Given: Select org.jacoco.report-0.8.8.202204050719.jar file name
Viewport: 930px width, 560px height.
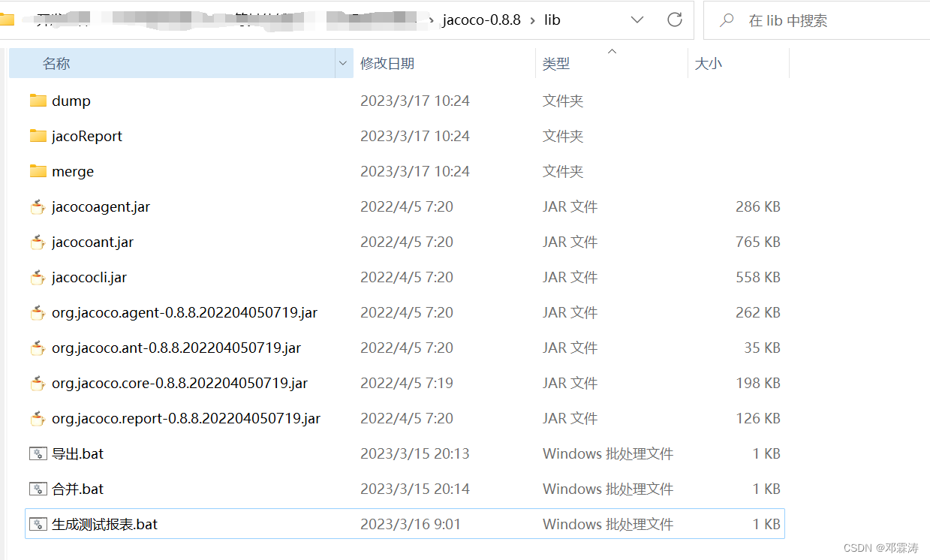Looking at the screenshot, I should tap(186, 418).
